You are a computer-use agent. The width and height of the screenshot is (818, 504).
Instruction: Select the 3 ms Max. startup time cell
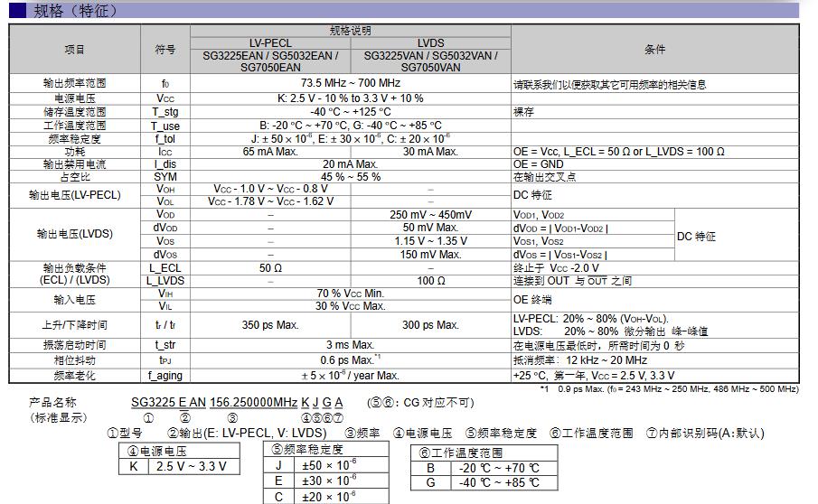pyautogui.click(x=350, y=345)
